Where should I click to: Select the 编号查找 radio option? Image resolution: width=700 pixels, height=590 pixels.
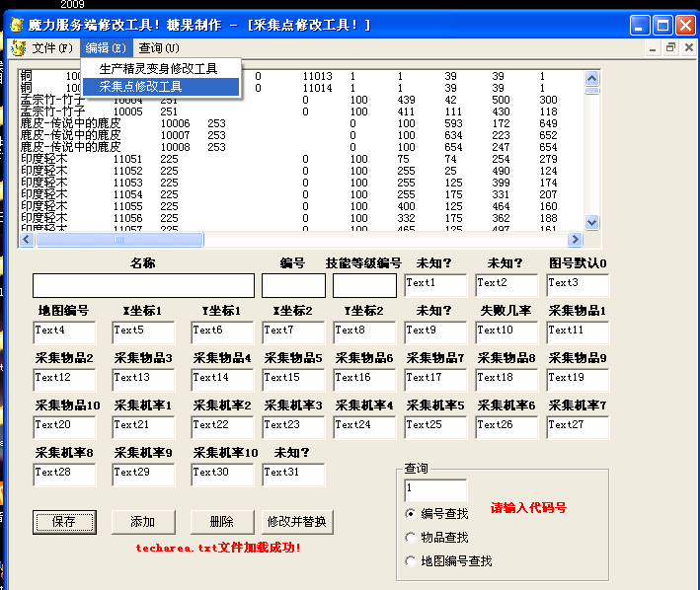[x=412, y=514]
